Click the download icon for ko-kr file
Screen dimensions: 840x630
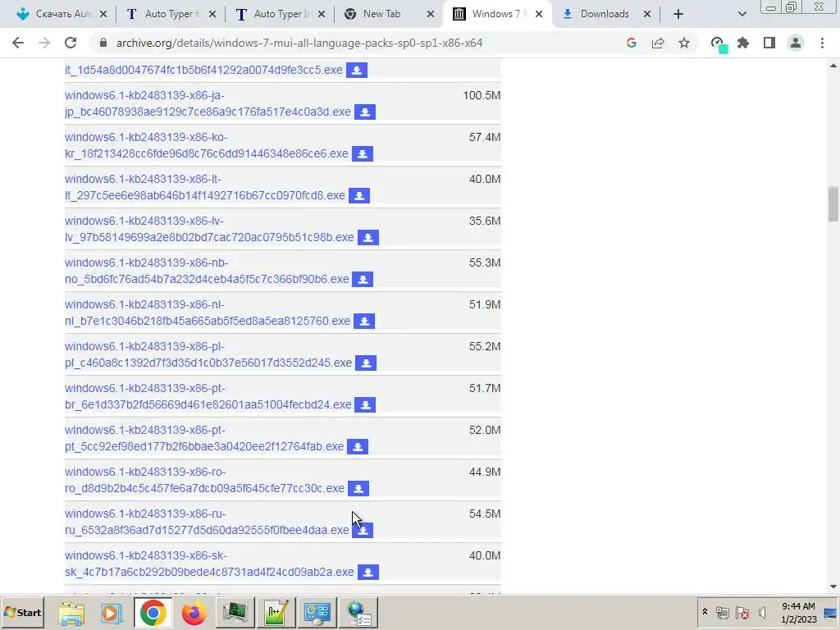pyautogui.click(x=362, y=153)
